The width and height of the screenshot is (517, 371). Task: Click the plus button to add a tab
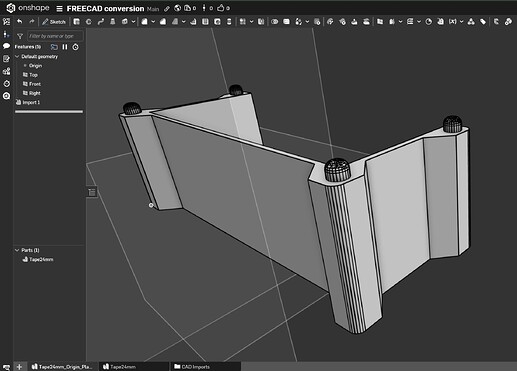pos(19,367)
